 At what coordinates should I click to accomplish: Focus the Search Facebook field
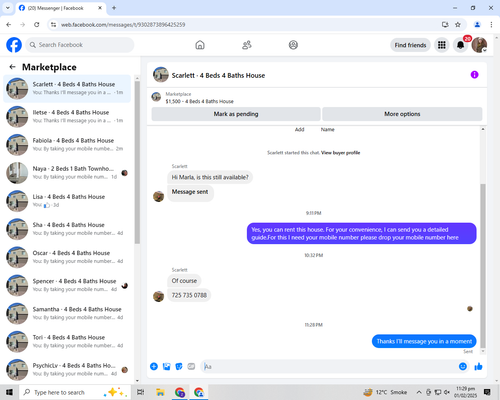coord(80,45)
